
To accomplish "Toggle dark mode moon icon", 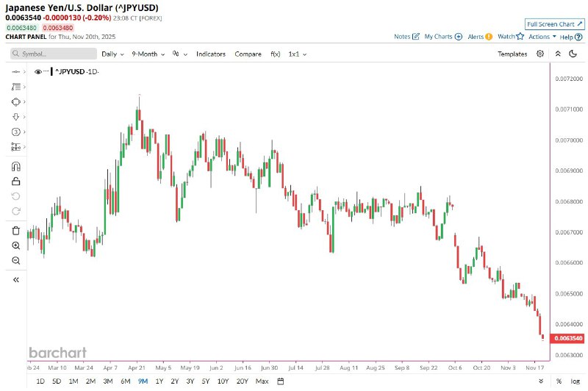I will (573, 54).
